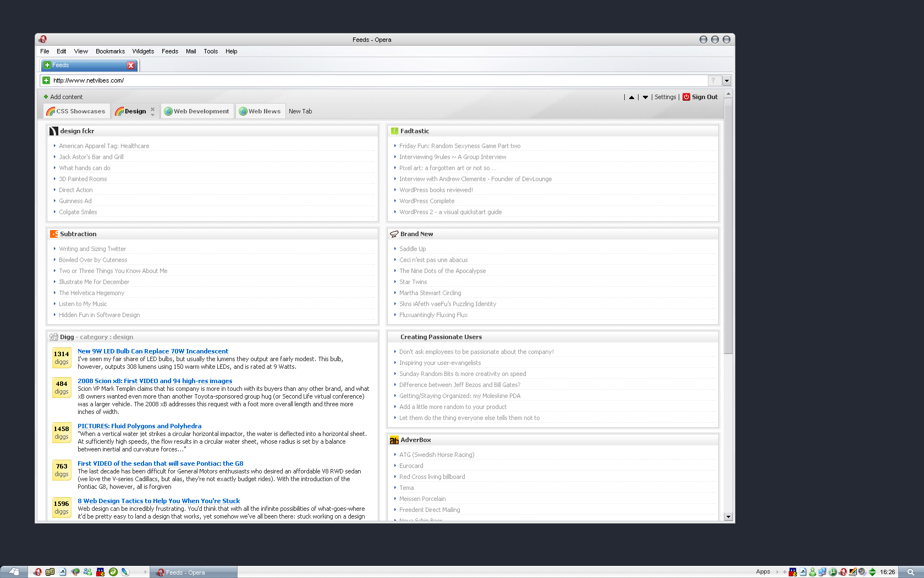
Task: Open 'Martha Stewart Circling' in Brand New
Action: [430, 293]
